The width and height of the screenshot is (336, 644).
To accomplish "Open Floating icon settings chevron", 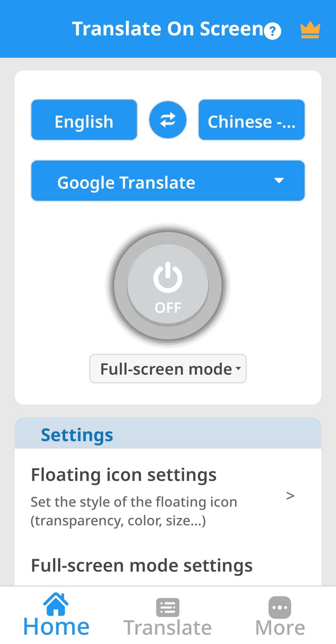I will [290, 496].
